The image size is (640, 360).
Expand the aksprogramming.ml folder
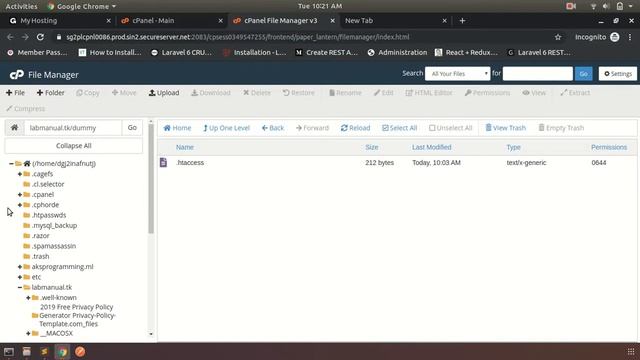coord(20,267)
